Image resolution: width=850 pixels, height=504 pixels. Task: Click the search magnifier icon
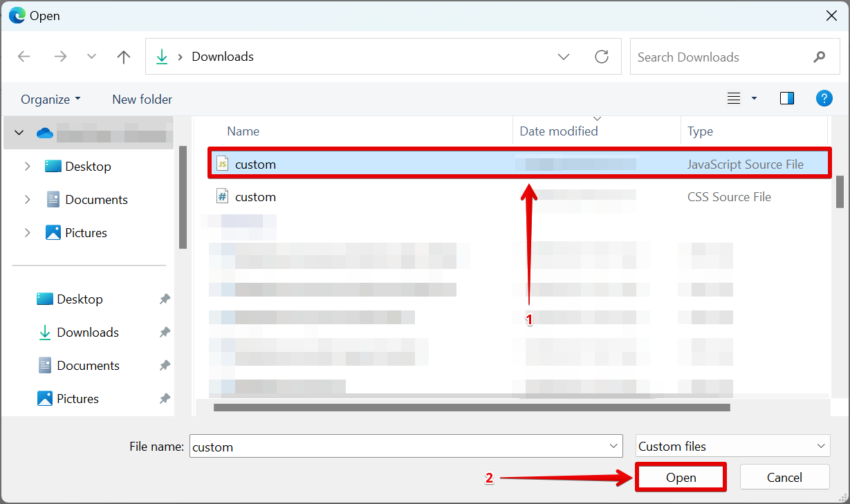tap(820, 57)
